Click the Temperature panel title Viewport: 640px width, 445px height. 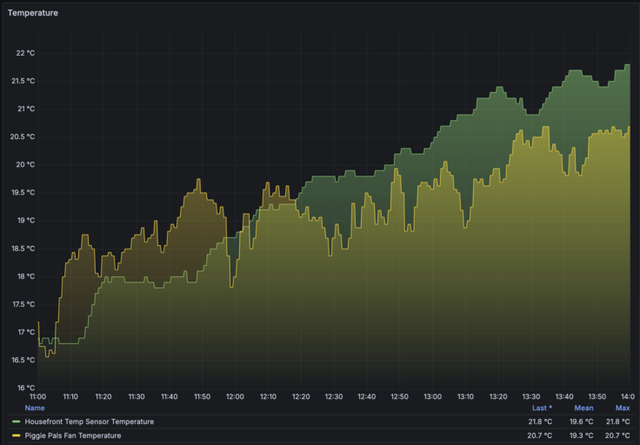click(x=33, y=13)
